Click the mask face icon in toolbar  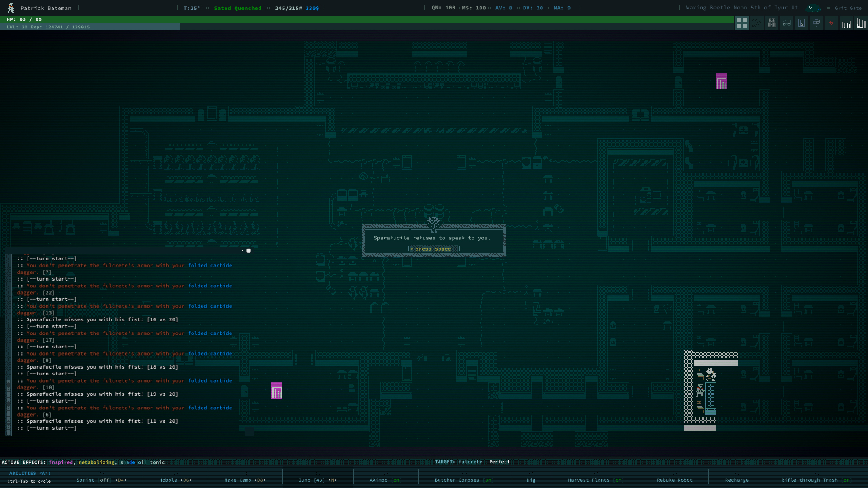(816, 23)
